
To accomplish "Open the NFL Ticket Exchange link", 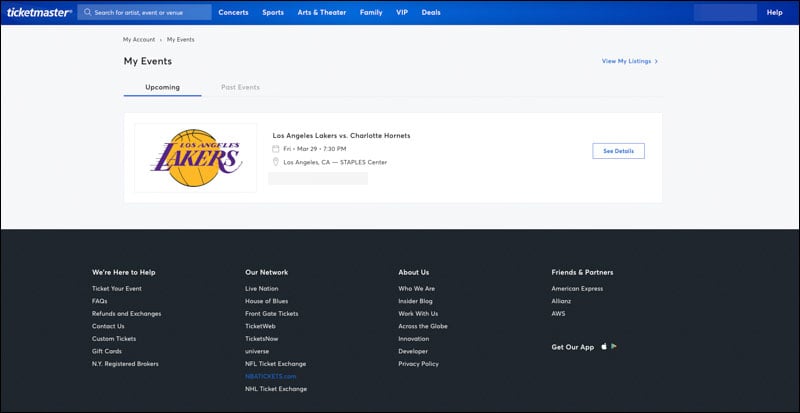I will (276, 364).
